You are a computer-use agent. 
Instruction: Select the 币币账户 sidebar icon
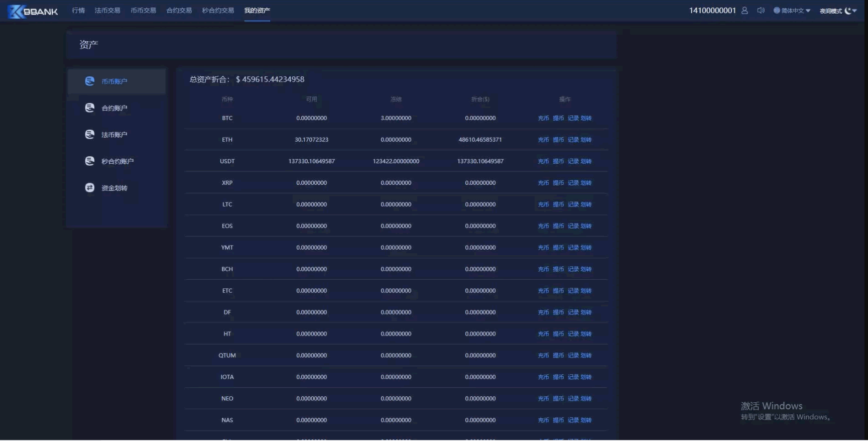tap(90, 81)
